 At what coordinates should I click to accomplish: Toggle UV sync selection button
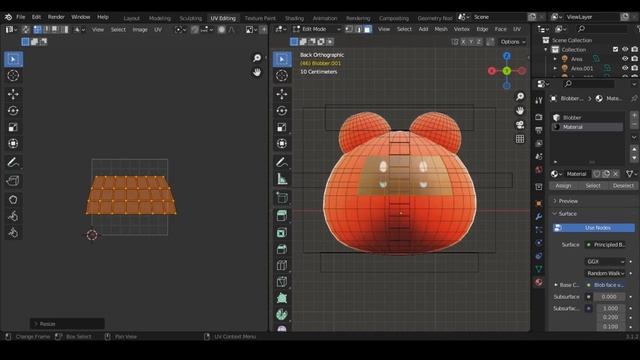[25, 29]
